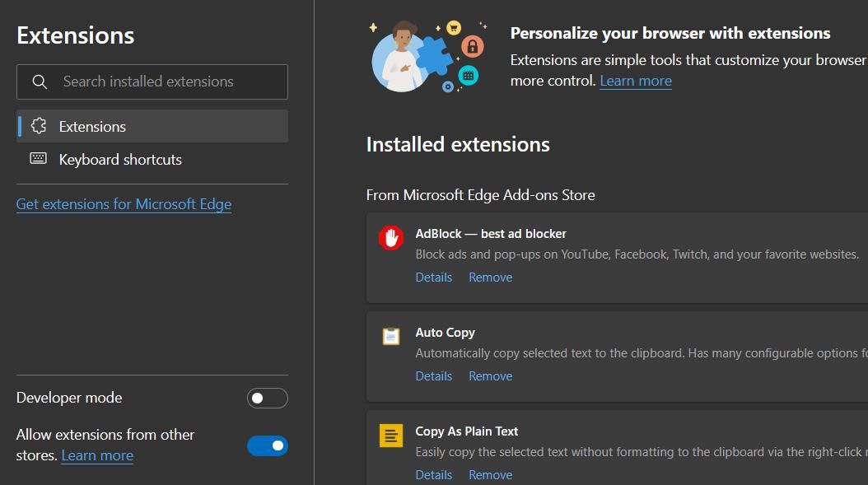Open Get extensions for Microsoft Edge link
868x485 pixels.
124,204
